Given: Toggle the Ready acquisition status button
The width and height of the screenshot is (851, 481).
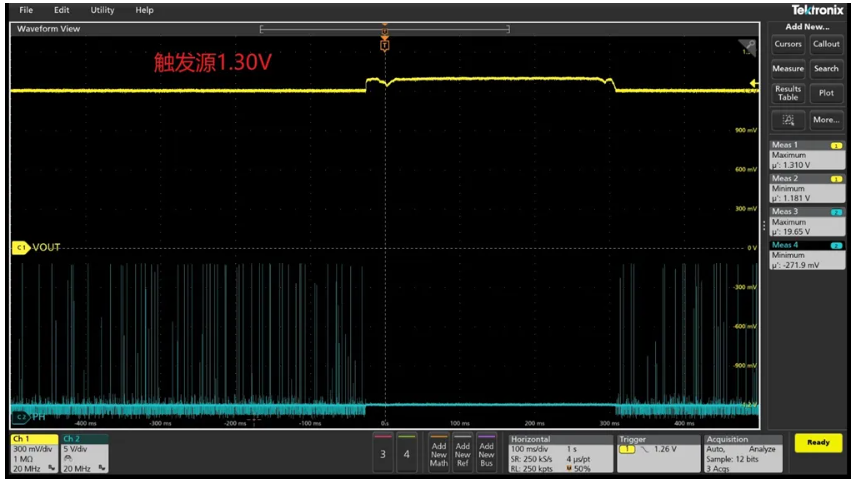Looking at the screenshot, I should click(818, 443).
